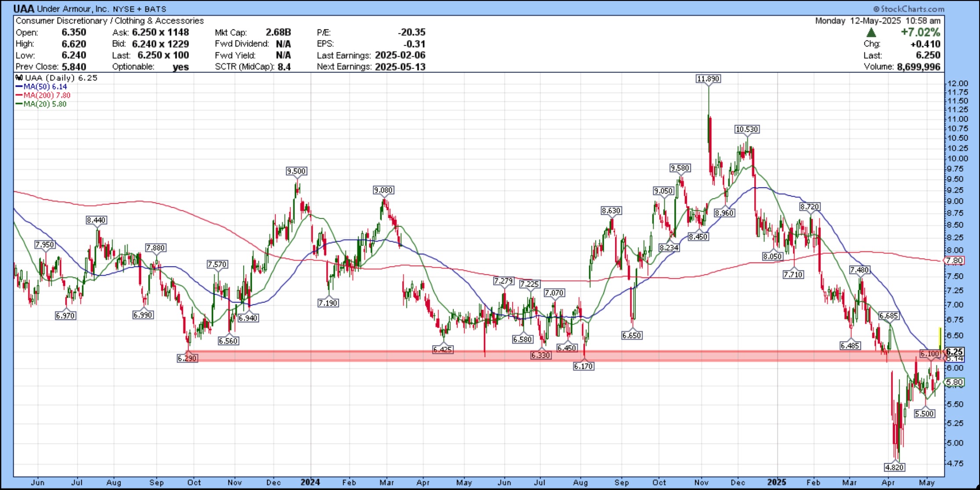Viewport: 980px width, 490px height.
Task: Click the 7.279 high price label
Action: point(503,281)
